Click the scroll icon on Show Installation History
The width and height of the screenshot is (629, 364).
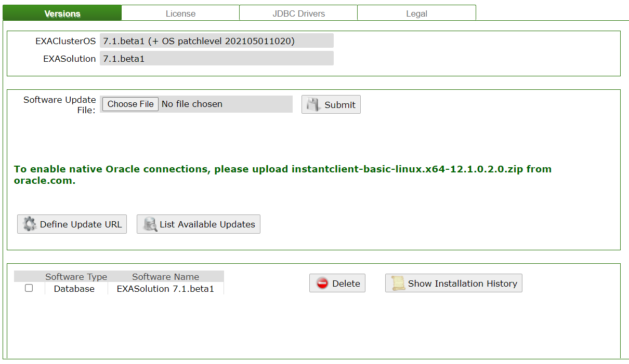pyautogui.click(x=398, y=283)
